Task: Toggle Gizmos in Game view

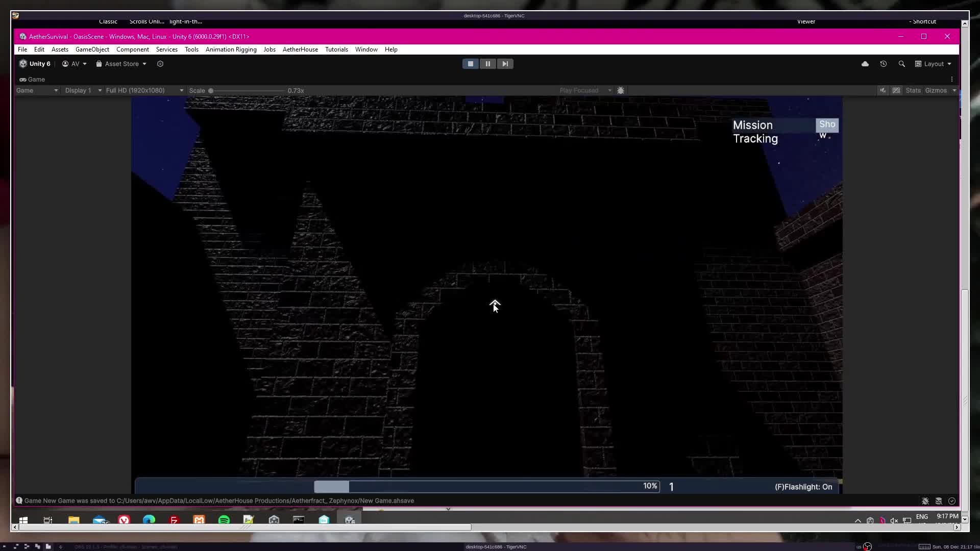Action: pyautogui.click(x=936, y=90)
